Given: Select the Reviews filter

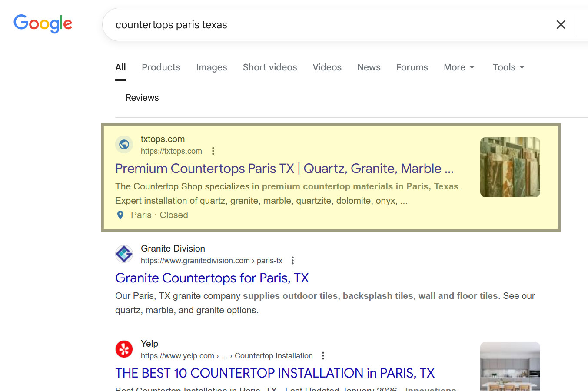Looking at the screenshot, I should click(x=142, y=97).
